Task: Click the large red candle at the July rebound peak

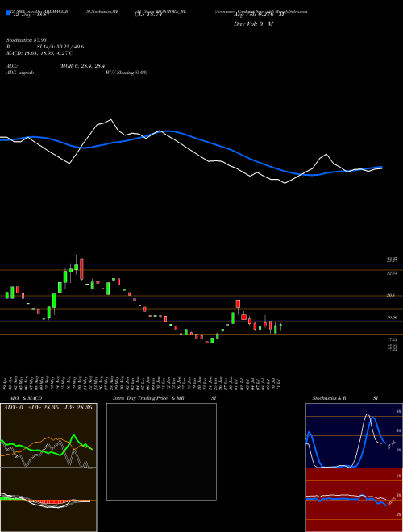Action: (238, 303)
